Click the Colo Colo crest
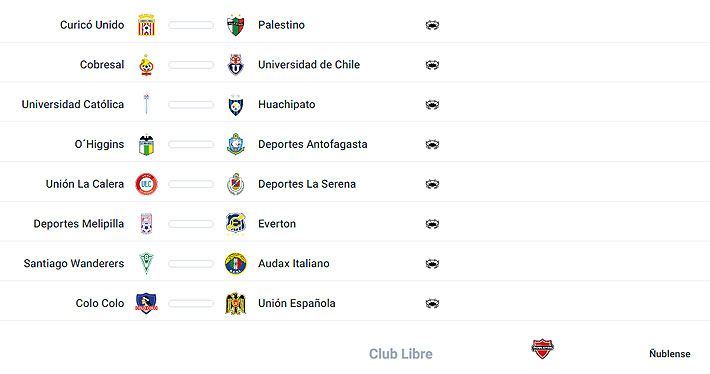This screenshot has height=374, width=710. (146, 303)
